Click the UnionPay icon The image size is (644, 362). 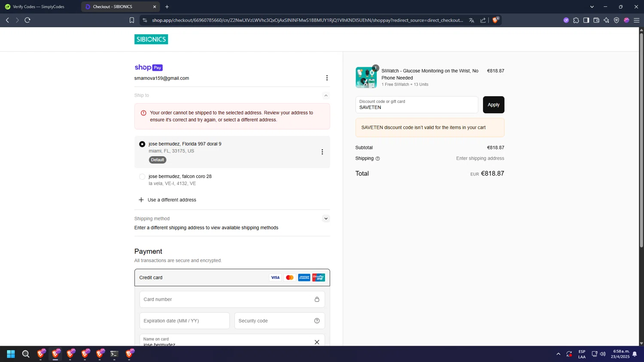click(319, 278)
